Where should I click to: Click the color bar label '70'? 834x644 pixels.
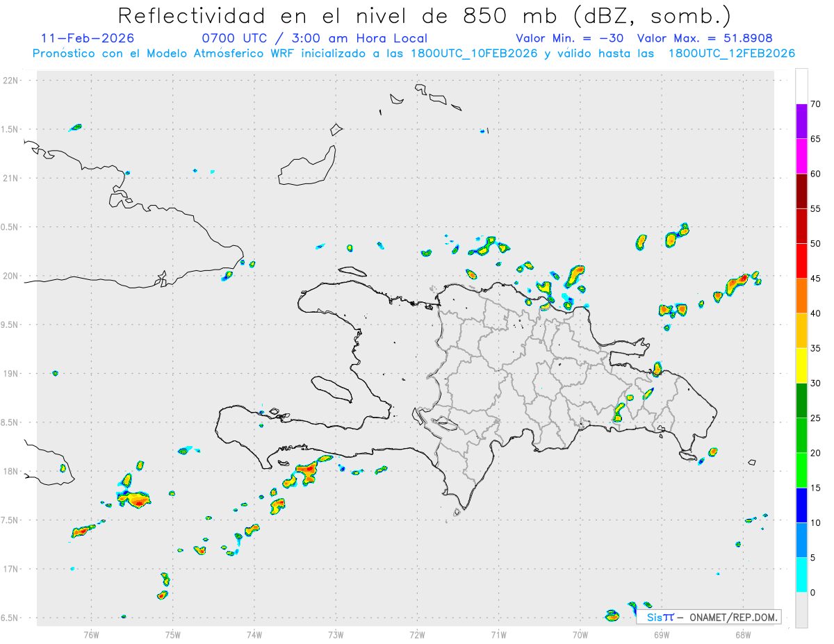coord(817,104)
